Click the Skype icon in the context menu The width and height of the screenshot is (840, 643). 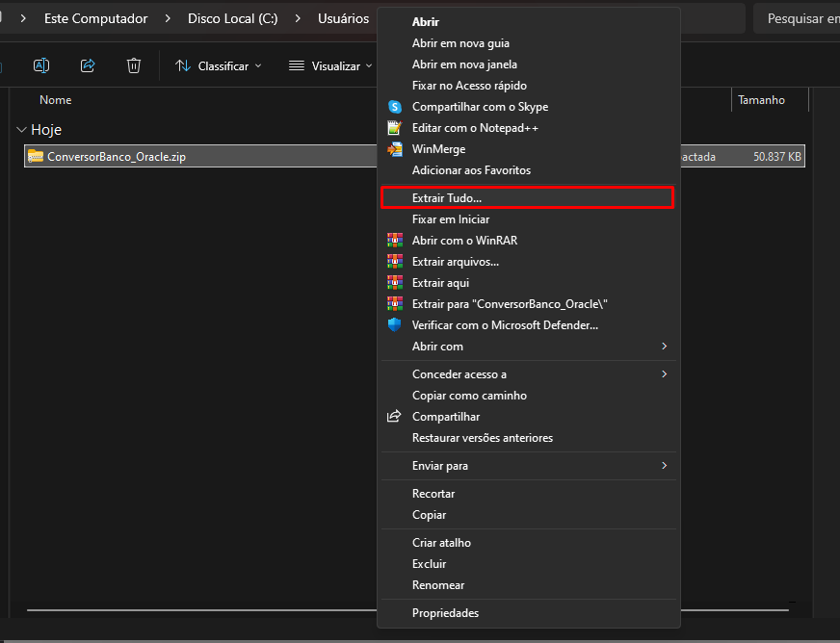point(394,107)
